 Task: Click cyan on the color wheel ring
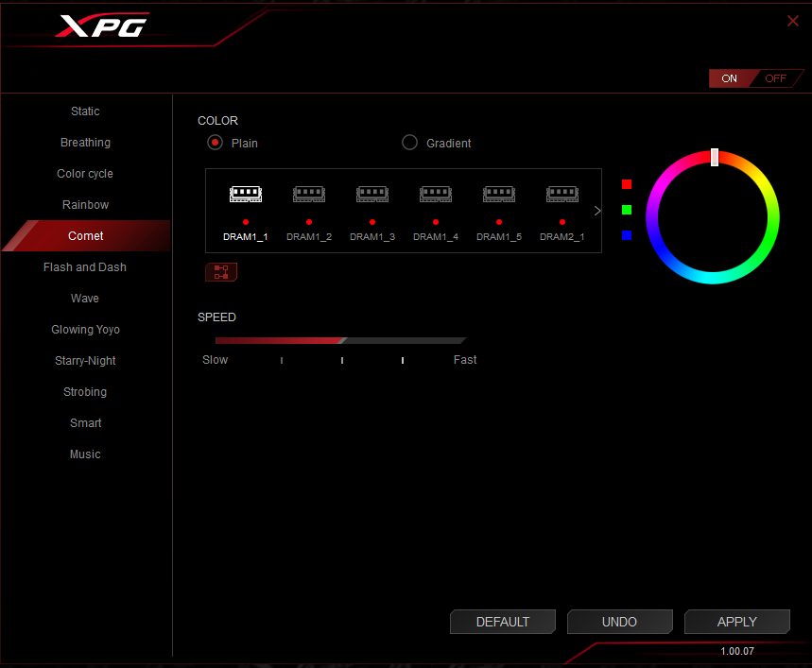pos(713,278)
